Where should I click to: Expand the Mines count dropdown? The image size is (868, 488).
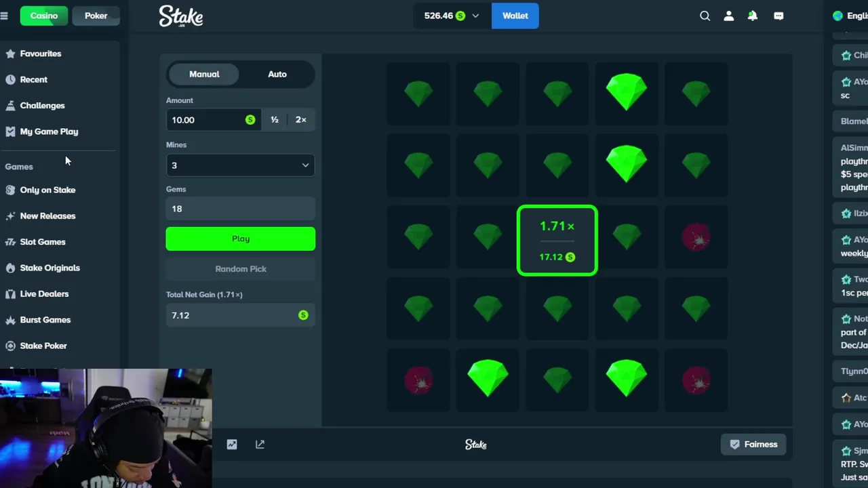(x=241, y=165)
